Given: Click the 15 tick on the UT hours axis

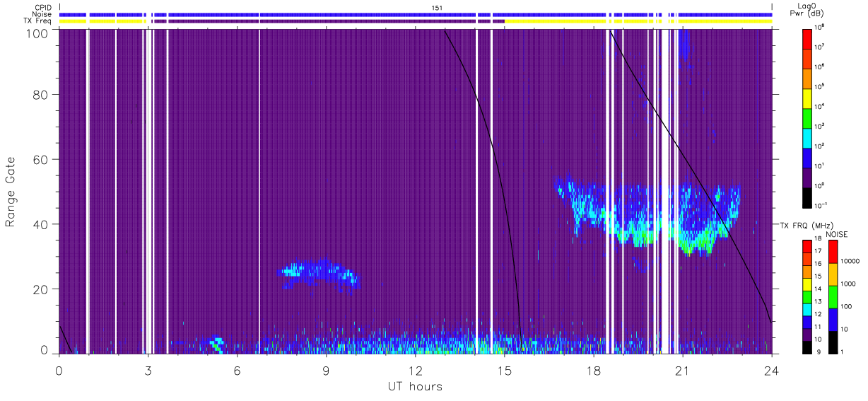Looking at the screenshot, I should click(x=505, y=370).
